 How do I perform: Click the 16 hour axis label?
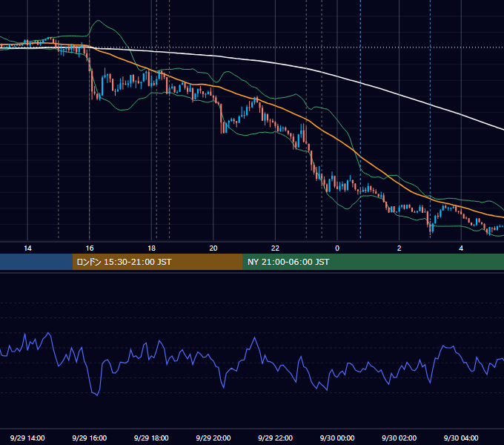tap(90, 248)
